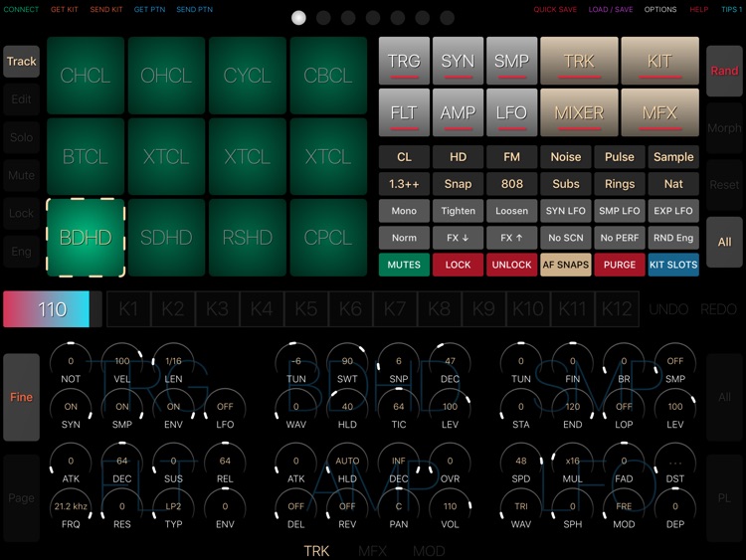The height and width of the screenshot is (560, 746).
Task: Select the CYCL cymbal pad
Action: point(247,76)
